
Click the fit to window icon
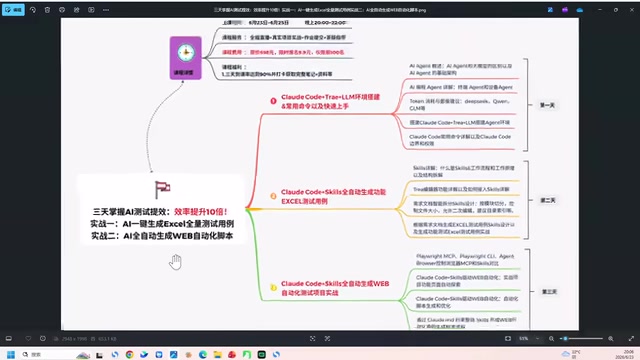[508, 338]
